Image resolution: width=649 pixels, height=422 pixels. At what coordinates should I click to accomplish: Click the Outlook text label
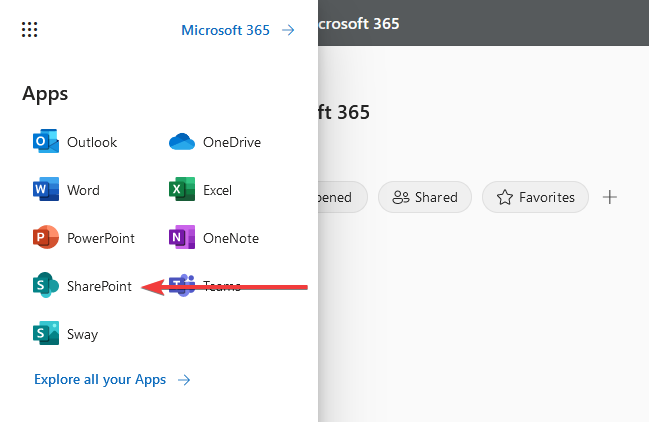click(92, 142)
